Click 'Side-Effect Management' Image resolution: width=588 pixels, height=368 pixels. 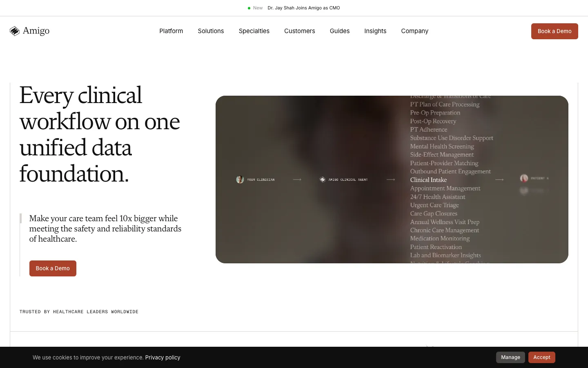442,155
